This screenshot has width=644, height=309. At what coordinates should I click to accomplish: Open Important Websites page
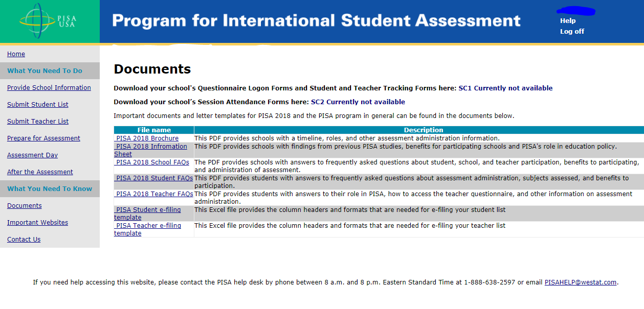[x=37, y=223]
